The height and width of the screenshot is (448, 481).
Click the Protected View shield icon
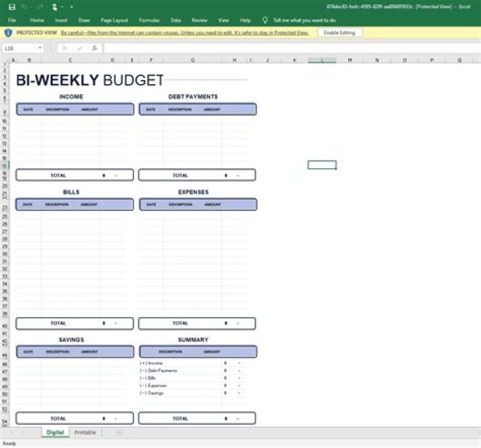(x=8, y=32)
